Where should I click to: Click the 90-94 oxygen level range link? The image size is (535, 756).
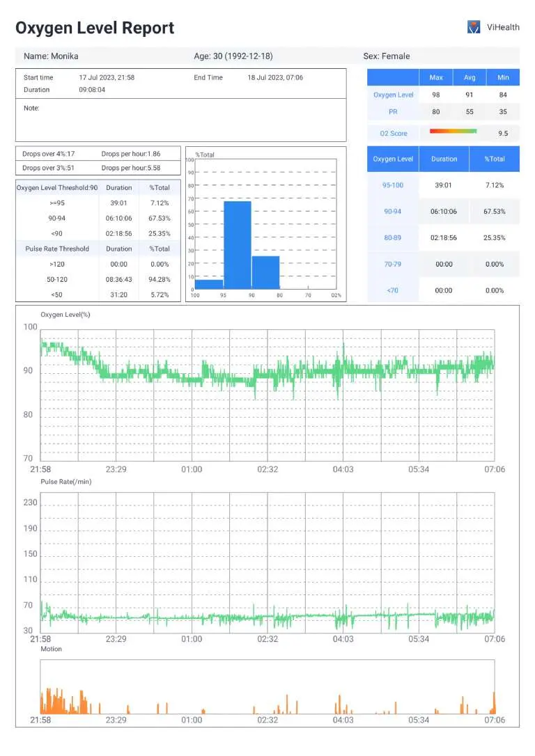[x=393, y=212]
